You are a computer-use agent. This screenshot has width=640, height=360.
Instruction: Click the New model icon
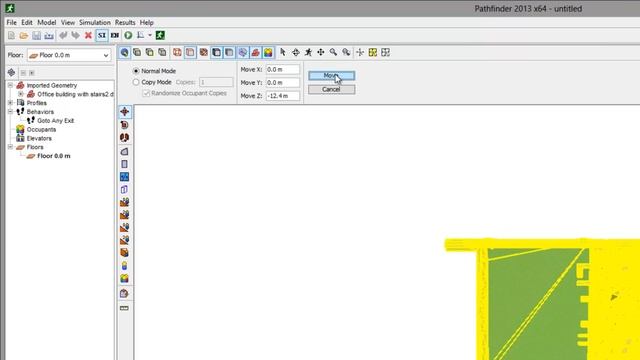point(11,36)
